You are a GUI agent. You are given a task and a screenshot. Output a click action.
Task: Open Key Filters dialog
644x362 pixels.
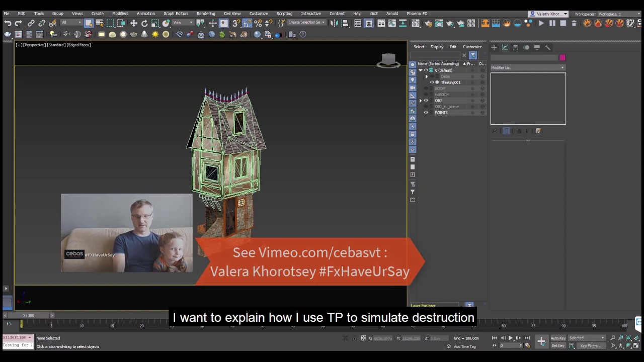click(x=590, y=346)
